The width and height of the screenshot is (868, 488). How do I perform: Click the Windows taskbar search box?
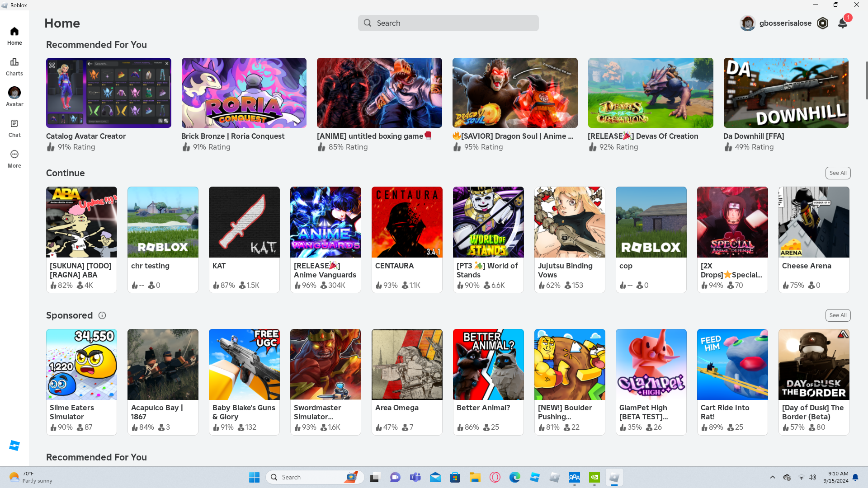click(x=315, y=477)
